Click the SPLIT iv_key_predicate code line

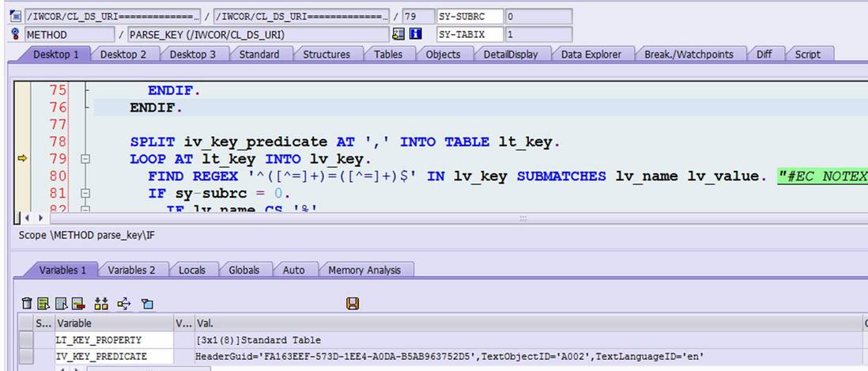345,142
